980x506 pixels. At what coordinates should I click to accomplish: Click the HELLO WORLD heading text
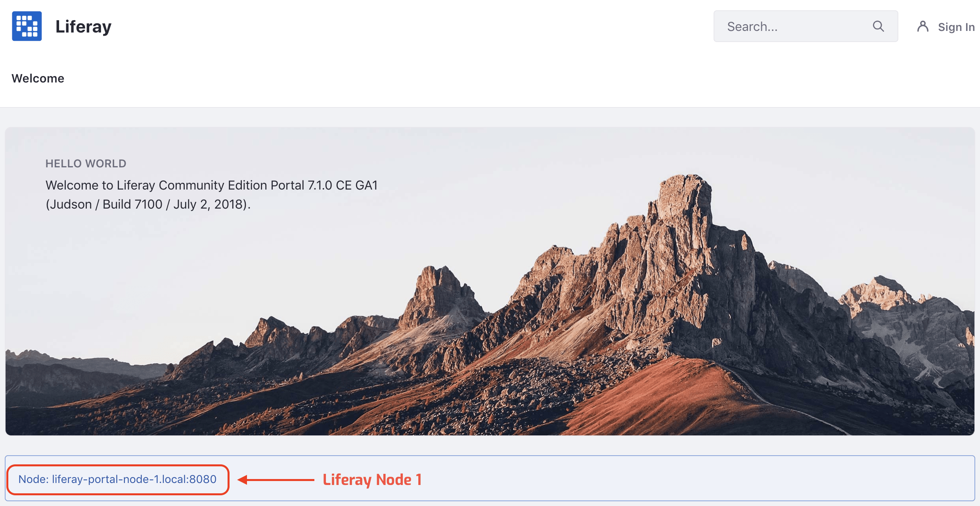(86, 163)
